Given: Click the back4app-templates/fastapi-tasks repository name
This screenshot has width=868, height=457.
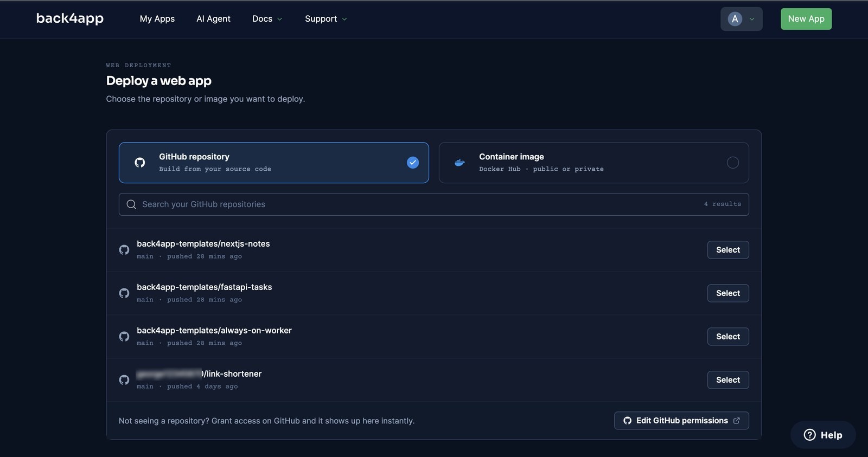Looking at the screenshot, I should [205, 287].
